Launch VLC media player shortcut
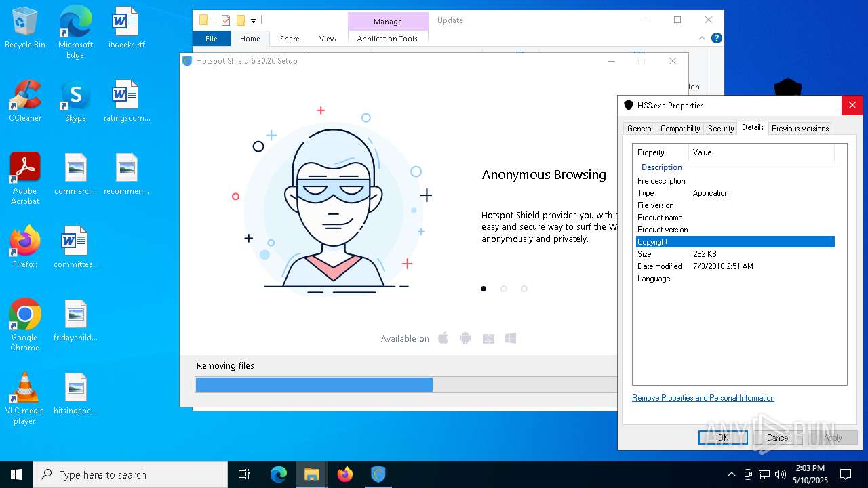 pos(24,399)
